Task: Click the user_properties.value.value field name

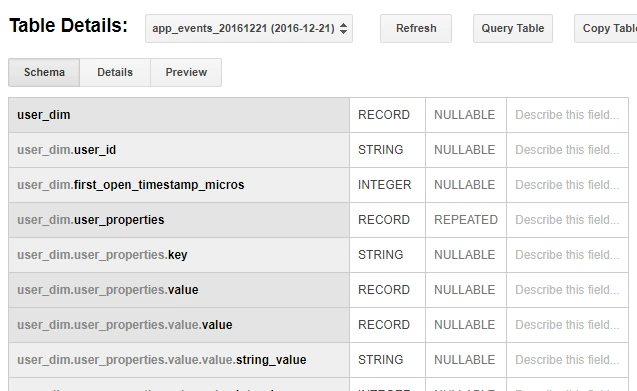Action: point(125,325)
